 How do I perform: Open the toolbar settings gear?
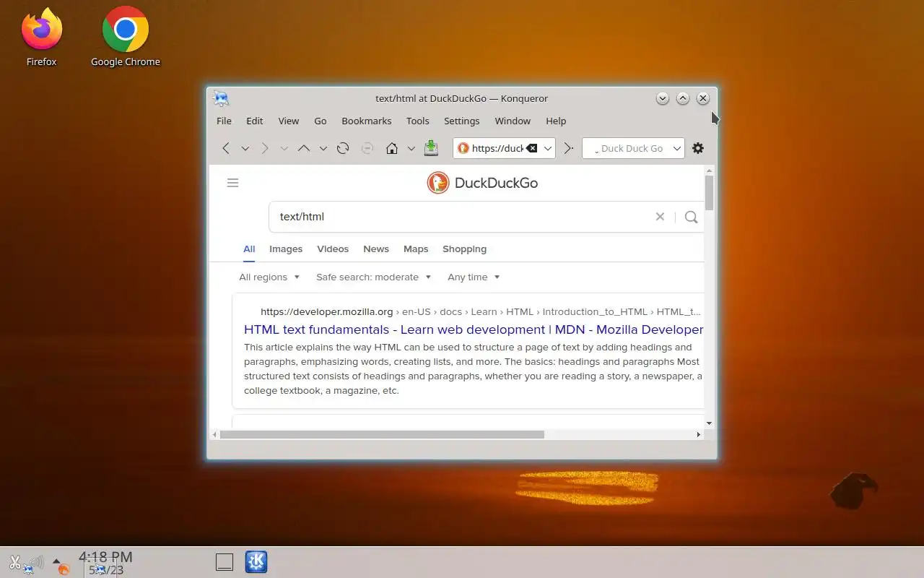click(x=698, y=148)
